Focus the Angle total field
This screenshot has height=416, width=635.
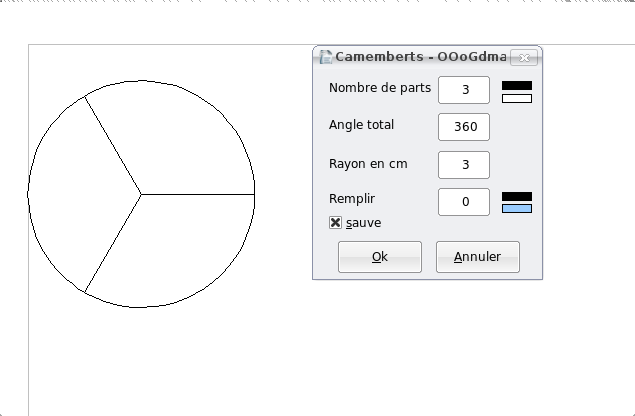[x=463, y=127]
